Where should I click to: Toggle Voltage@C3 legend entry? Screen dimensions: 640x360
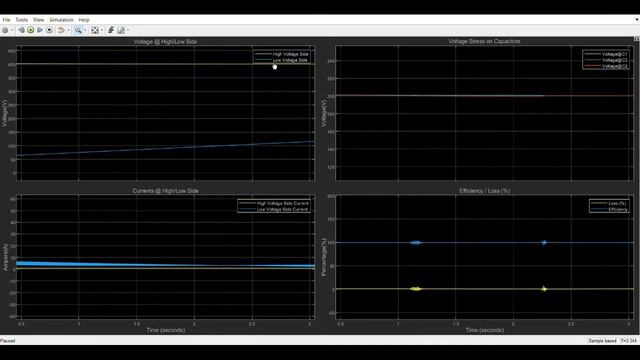pyautogui.click(x=606, y=60)
